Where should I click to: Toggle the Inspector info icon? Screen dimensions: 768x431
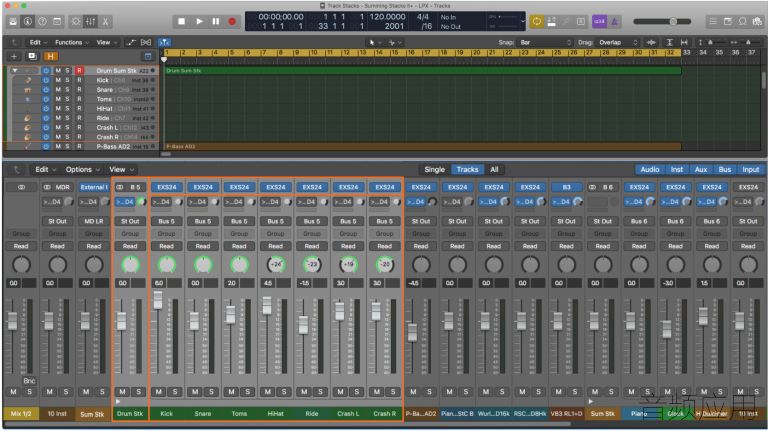tap(28, 22)
